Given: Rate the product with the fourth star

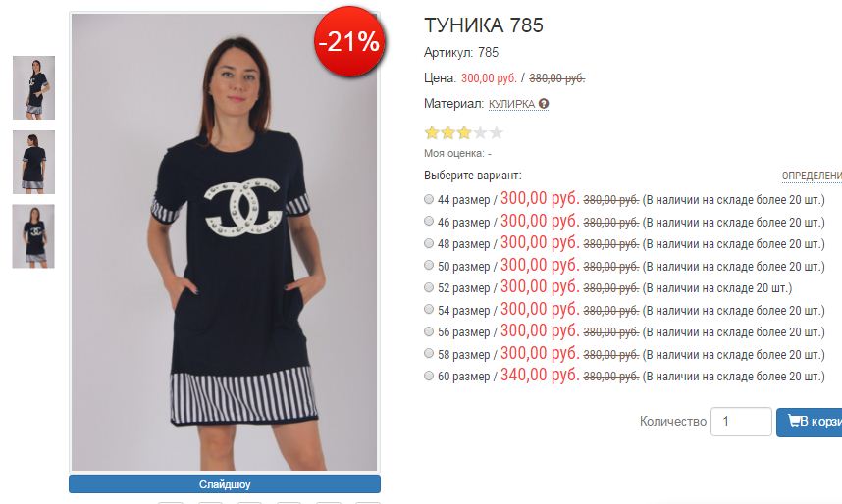Looking at the screenshot, I should pos(480,132).
